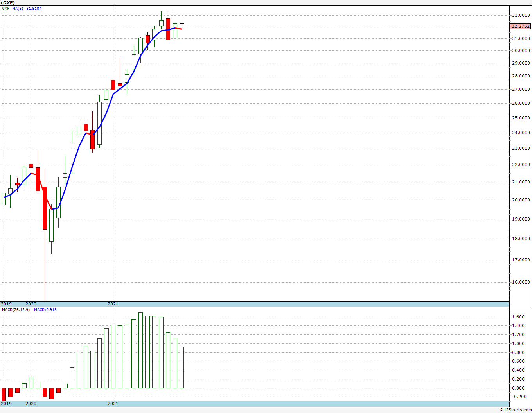Click the 22.0000 price axis label

tap(521, 165)
